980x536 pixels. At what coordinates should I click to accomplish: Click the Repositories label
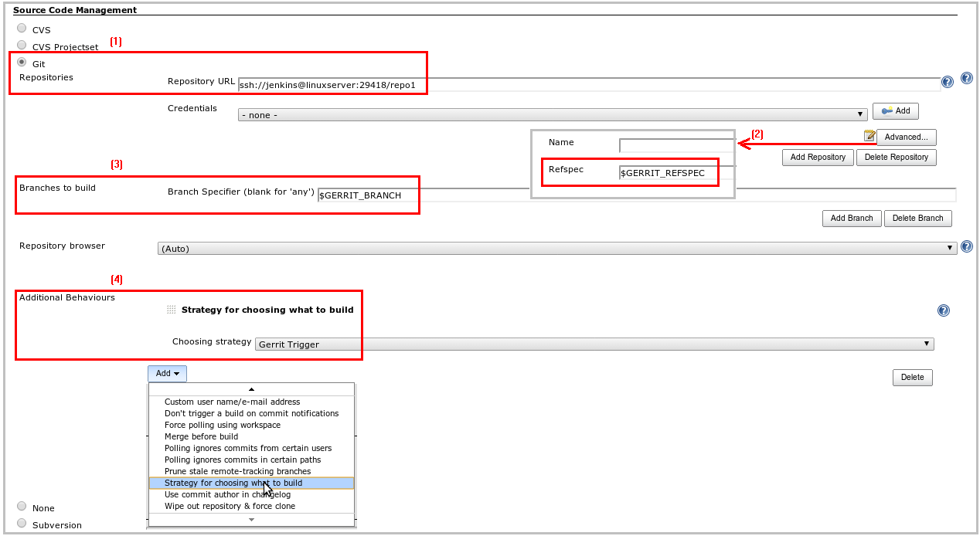click(46, 77)
